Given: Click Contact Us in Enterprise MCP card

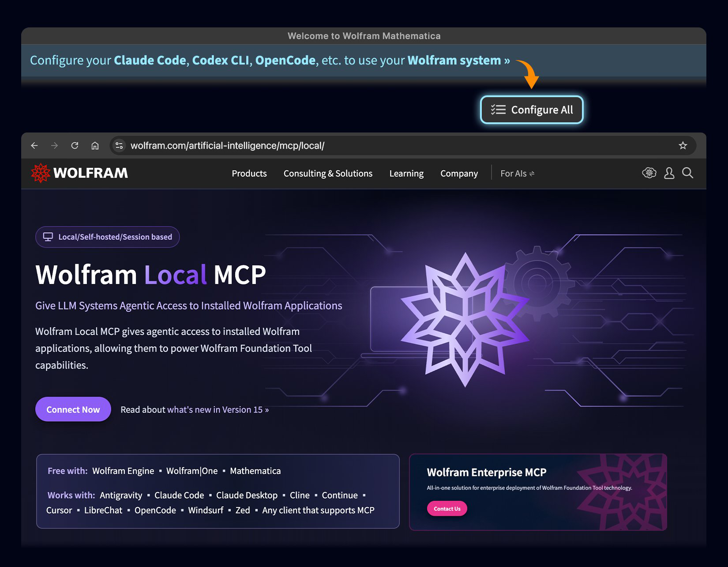Looking at the screenshot, I should pos(447,509).
